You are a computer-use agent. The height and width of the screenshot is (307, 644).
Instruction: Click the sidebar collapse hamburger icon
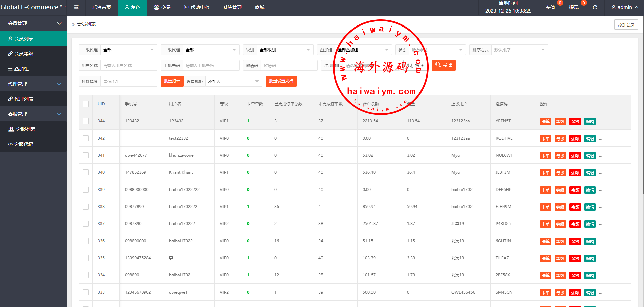tap(76, 7)
